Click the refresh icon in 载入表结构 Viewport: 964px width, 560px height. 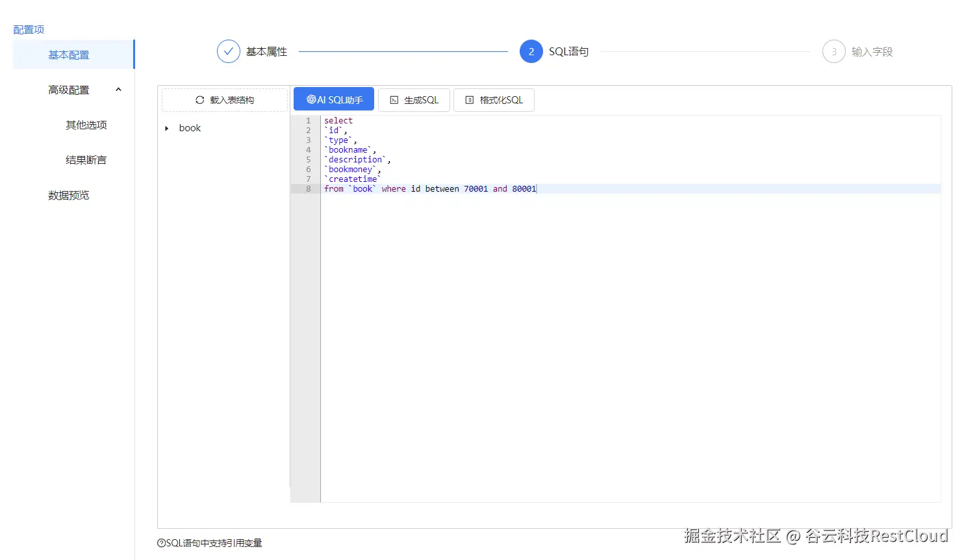[200, 100]
